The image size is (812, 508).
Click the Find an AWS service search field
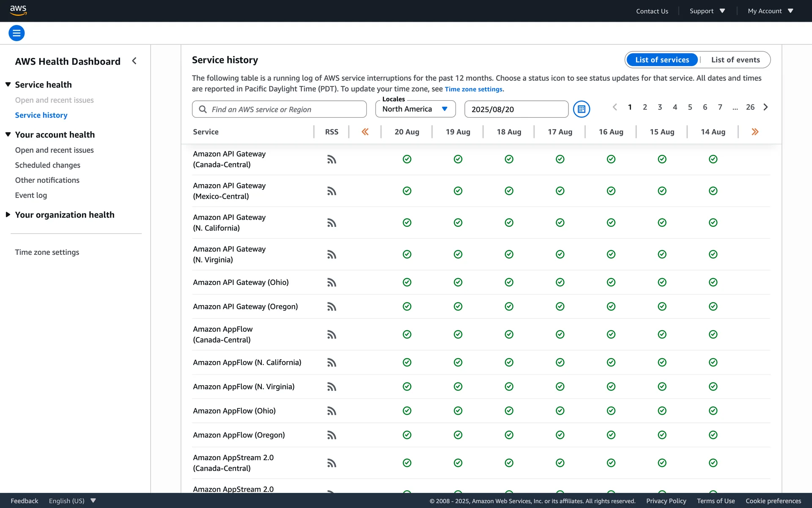(x=279, y=109)
